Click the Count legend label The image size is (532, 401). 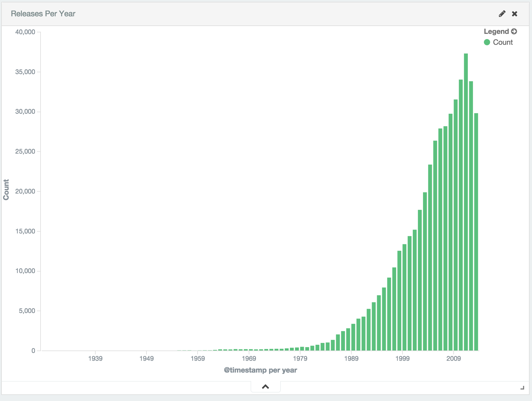503,42
